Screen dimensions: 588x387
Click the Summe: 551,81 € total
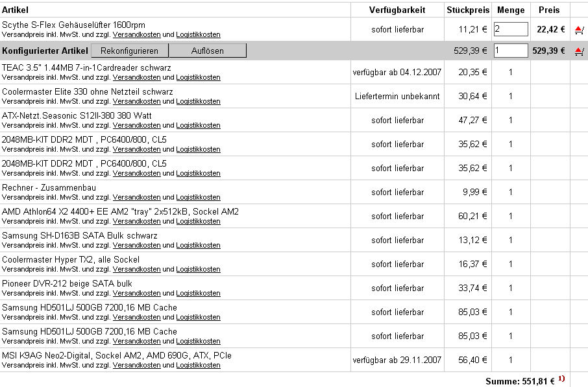click(520, 381)
